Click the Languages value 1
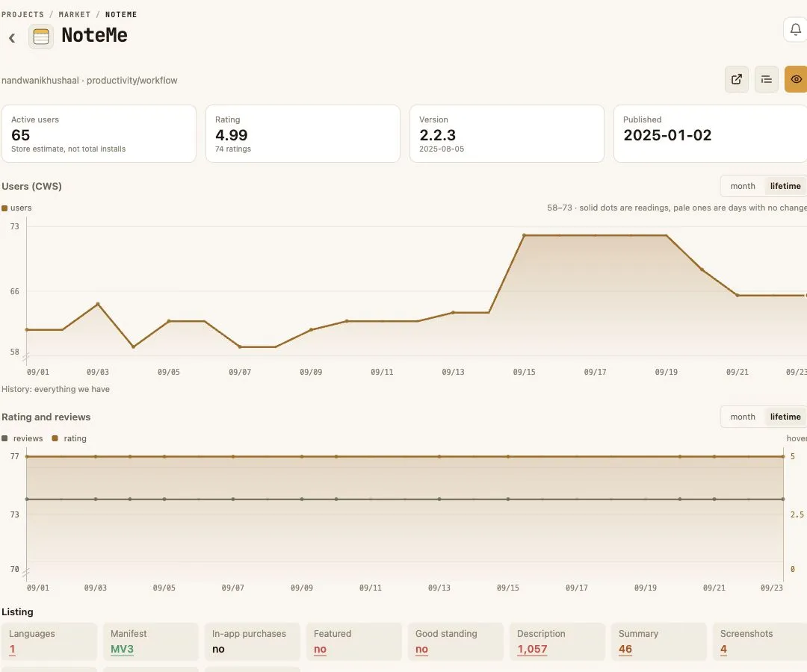This screenshot has width=807, height=672. click(x=13, y=650)
